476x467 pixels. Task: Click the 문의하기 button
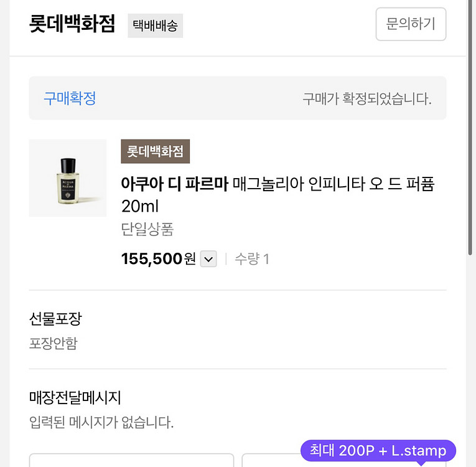pos(411,24)
